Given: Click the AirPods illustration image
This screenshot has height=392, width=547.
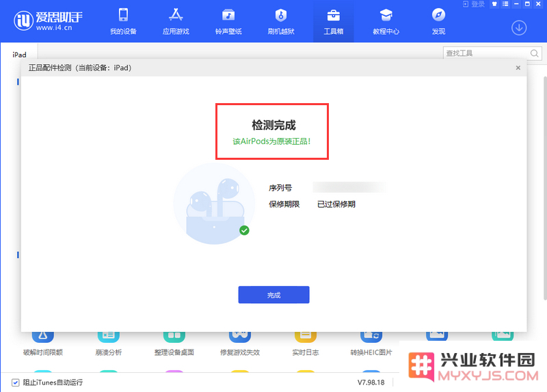Looking at the screenshot, I should point(214,204).
